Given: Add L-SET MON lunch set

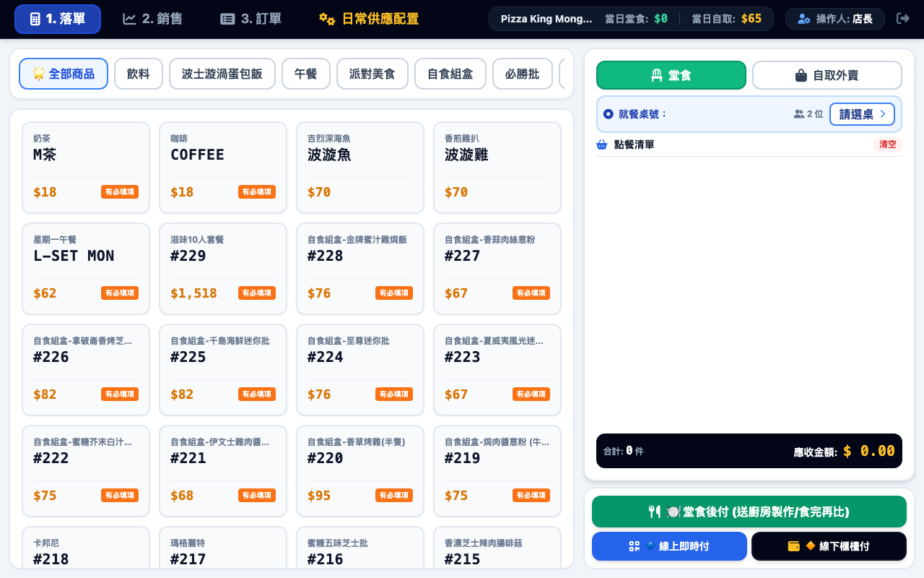Looking at the screenshot, I should 86,269.
